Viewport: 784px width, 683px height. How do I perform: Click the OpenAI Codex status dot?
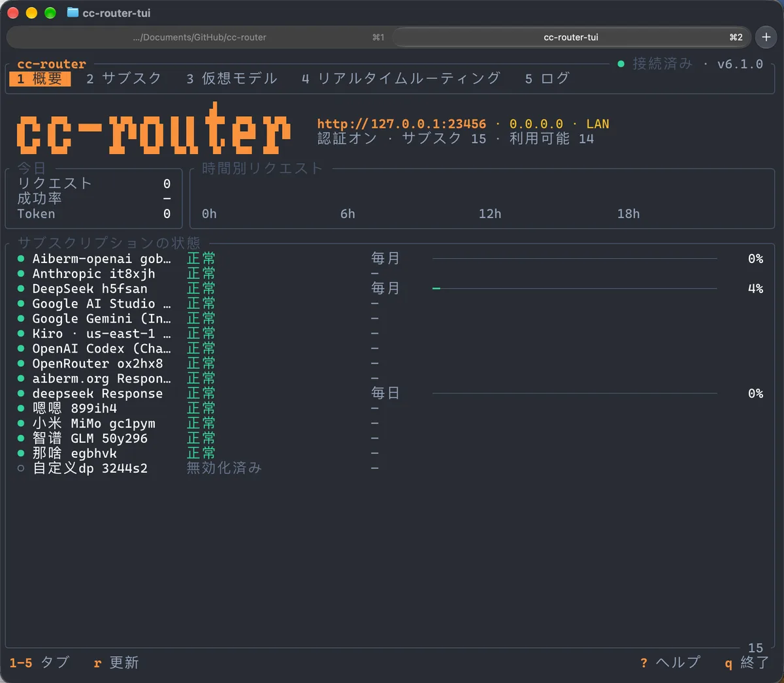tap(21, 349)
